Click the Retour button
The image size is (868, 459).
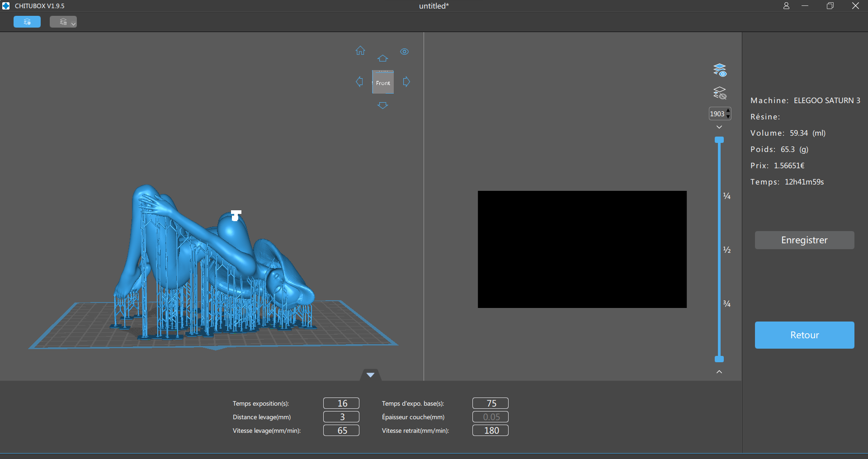(805, 335)
